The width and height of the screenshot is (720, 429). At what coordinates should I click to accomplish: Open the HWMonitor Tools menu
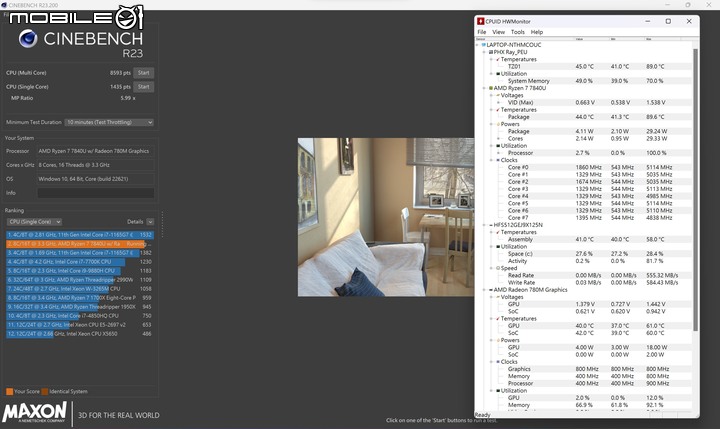(518, 32)
